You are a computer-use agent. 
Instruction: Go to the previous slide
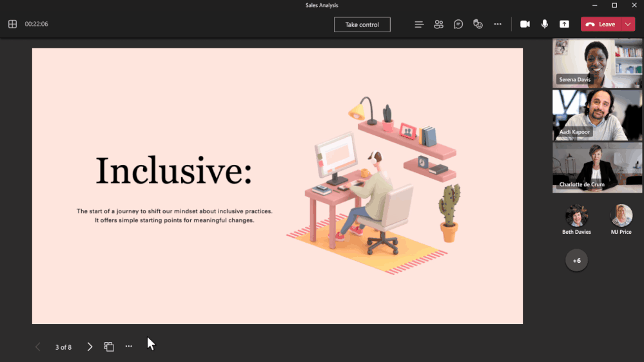pyautogui.click(x=38, y=347)
